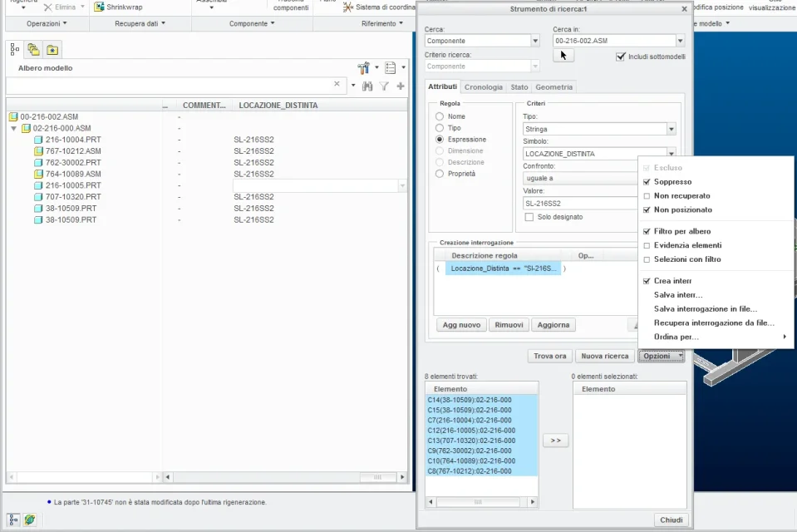Open the Cerca dropdown showing Componente
This screenshot has width=797, height=532.
tap(535, 41)
